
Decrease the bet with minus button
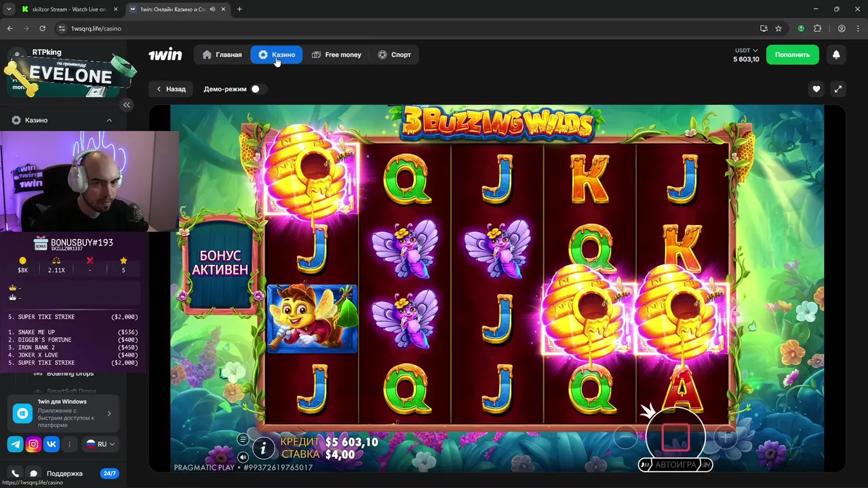tap(625, 437)
